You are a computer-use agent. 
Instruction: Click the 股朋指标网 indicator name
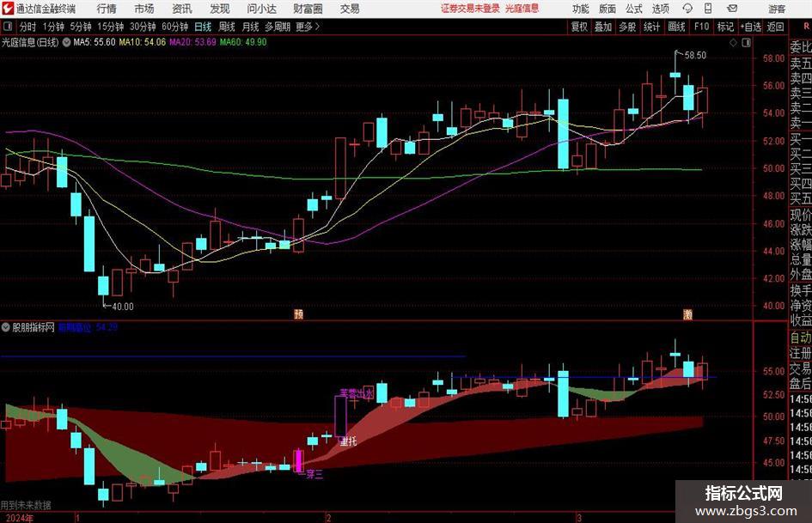coord(34,327)
